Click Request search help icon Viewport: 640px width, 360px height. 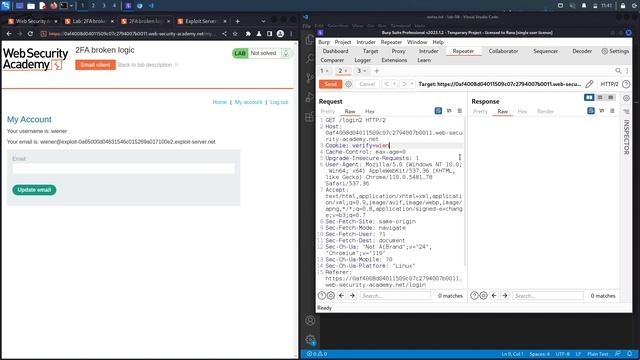pos(322,296)
